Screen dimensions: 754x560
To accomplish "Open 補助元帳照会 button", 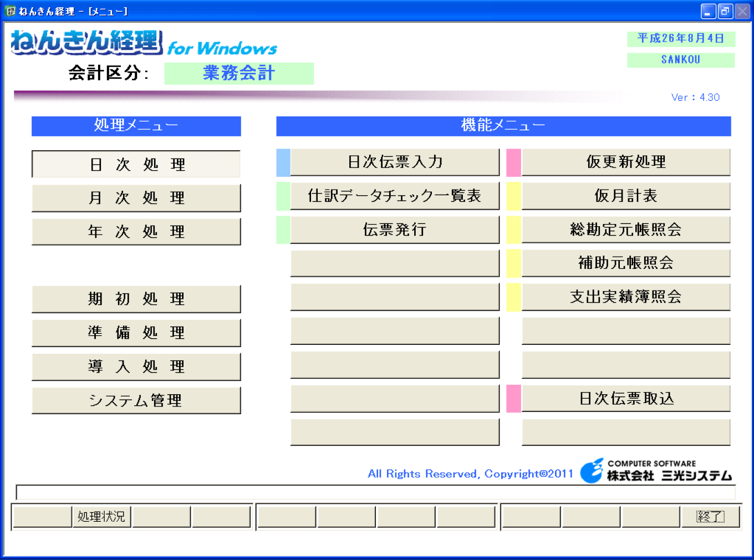I will click(x=626, y=263).
